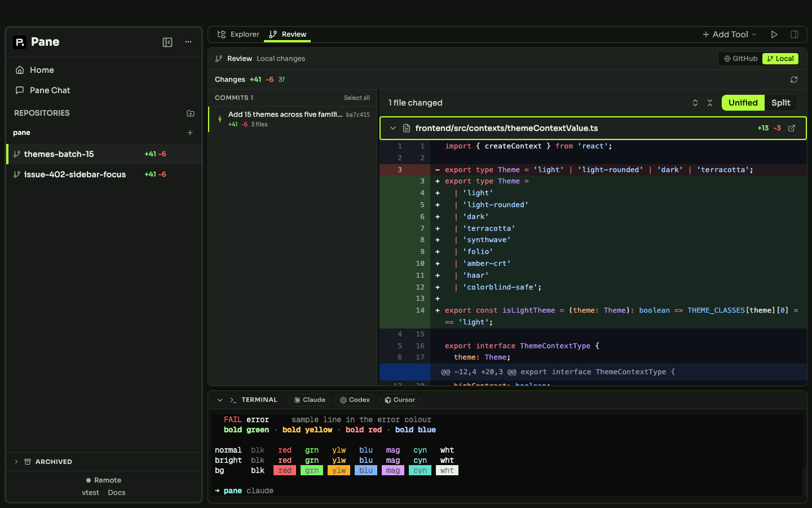Image resolution: width=812 pixels, height=508 pixels.
Task: Switch to the Review tab
Action: (x=288, y=34)
